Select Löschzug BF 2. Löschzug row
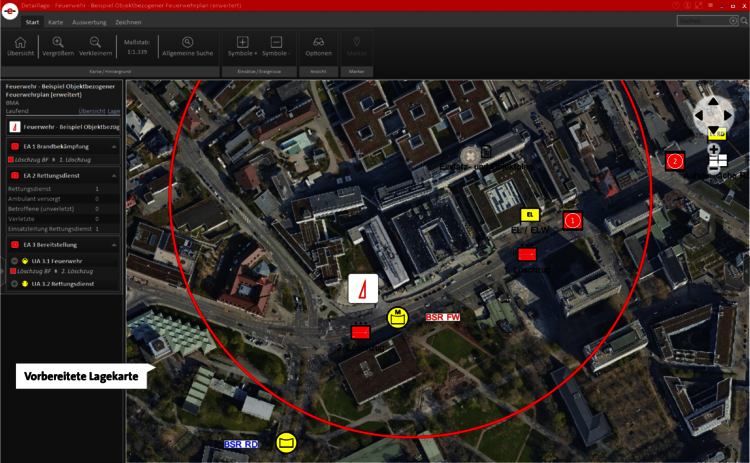This screenshot has width=750, height=463. click(x=63, y=271)
